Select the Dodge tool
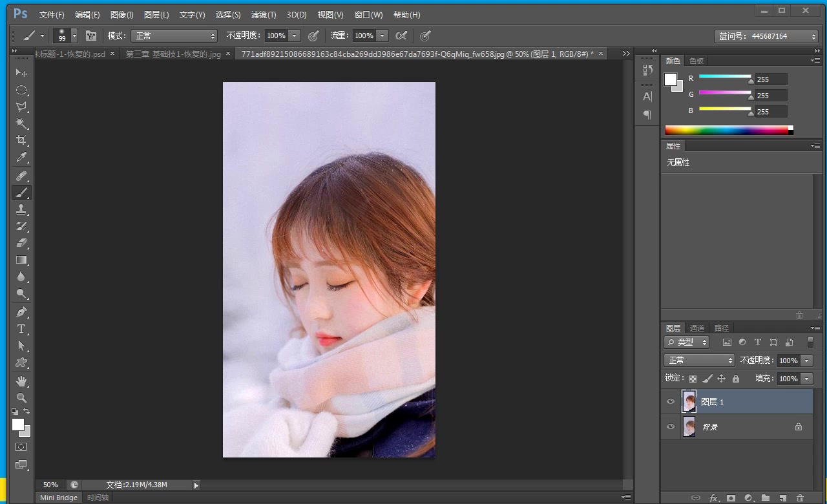This screenshot has height=504, width=827. point(21,293)
